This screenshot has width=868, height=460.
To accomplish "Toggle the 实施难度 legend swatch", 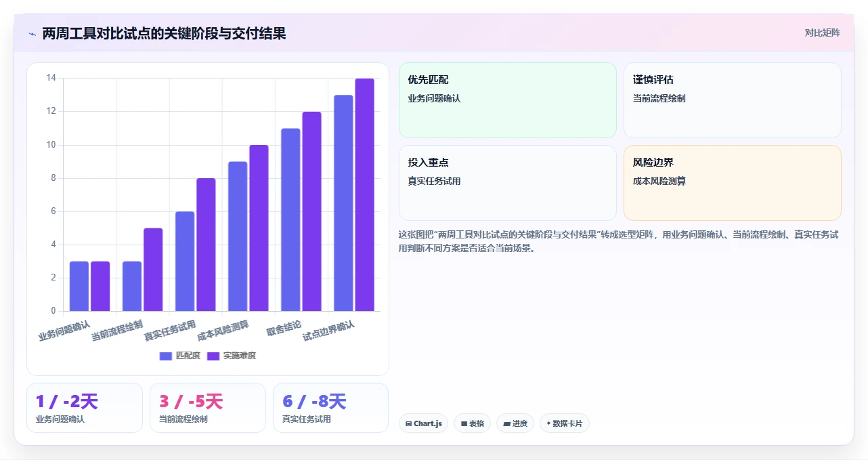I will coord(213,356).
